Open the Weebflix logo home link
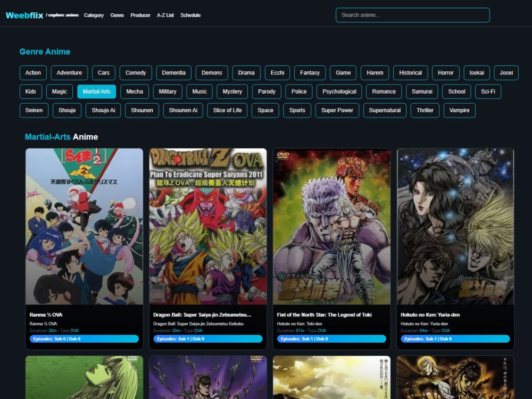The image size is (532, 399). click(x=24, y=15)
